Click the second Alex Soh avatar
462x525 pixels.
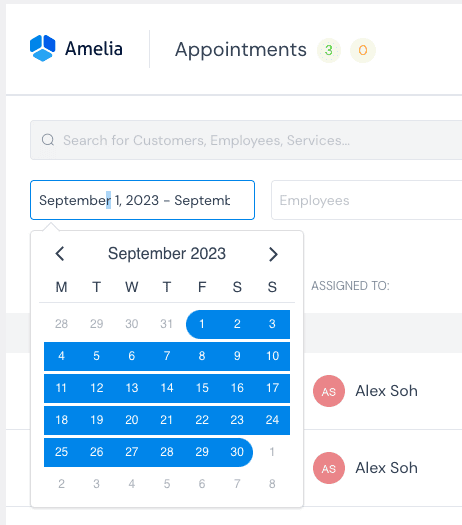pos(329,468)
